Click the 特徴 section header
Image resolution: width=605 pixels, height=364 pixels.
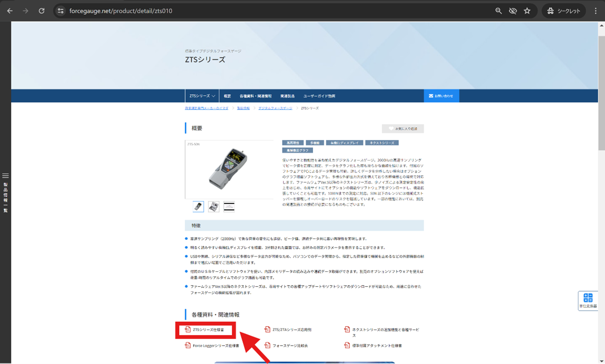click(x=305, y=226)
